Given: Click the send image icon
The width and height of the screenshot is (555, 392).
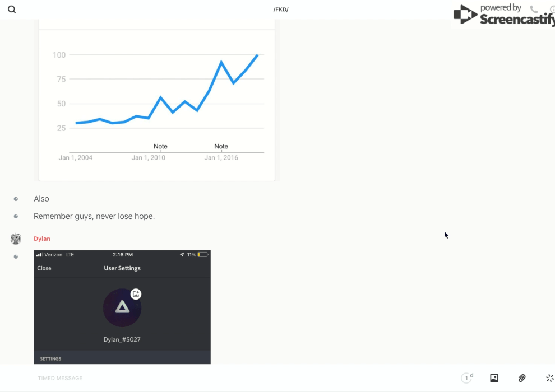Looking at the screenshot, I should tap(494, 379).
